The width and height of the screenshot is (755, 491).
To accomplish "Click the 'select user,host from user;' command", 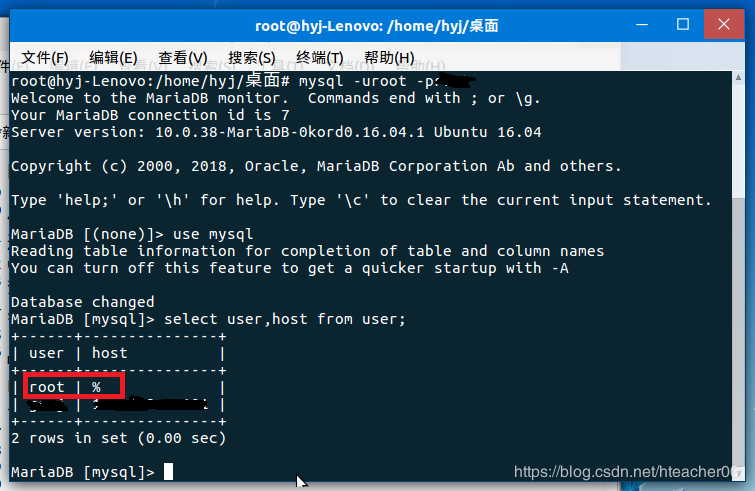I will click(283, 319).
